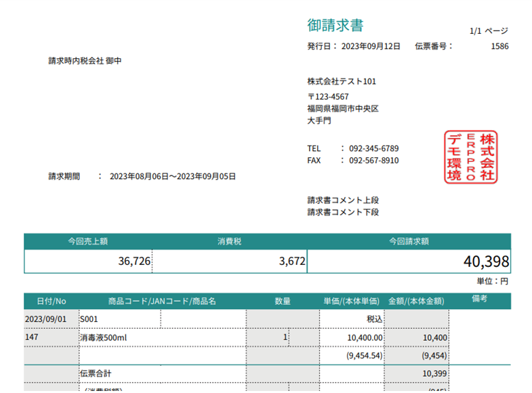Click the unit price 10,400.00 cell
The image size is (532, 393).
(x=364, y=337)
